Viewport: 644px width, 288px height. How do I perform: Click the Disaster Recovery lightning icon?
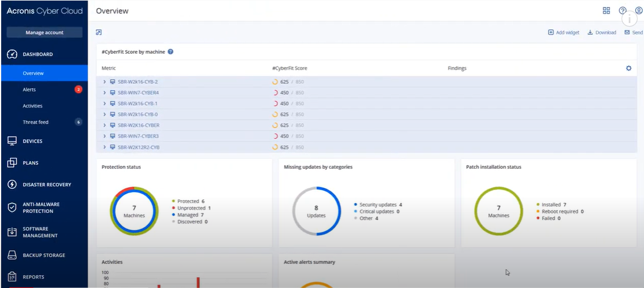point(12,185)
